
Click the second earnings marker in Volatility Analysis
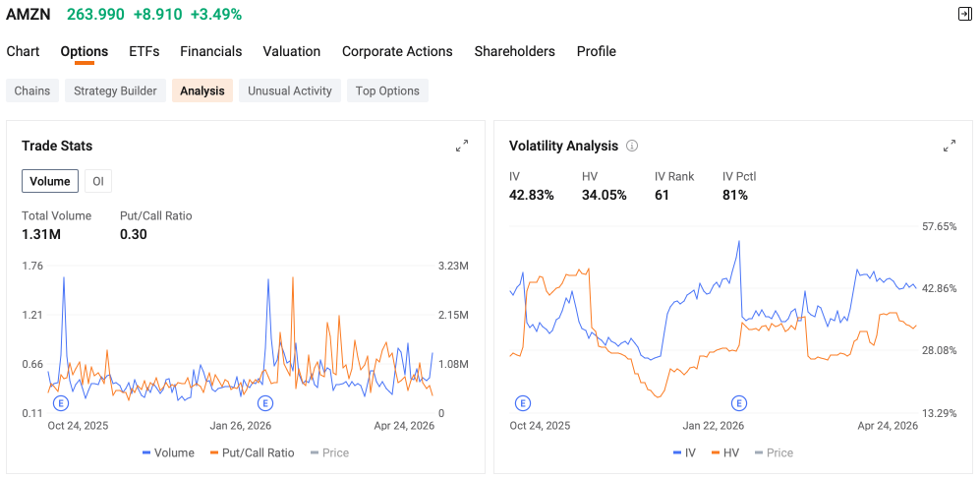[739, 403]
